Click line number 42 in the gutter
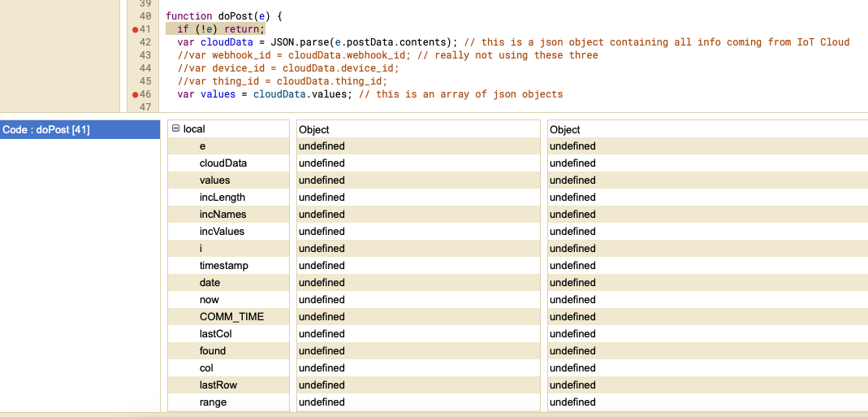868x417 pixels. [145, 42]
